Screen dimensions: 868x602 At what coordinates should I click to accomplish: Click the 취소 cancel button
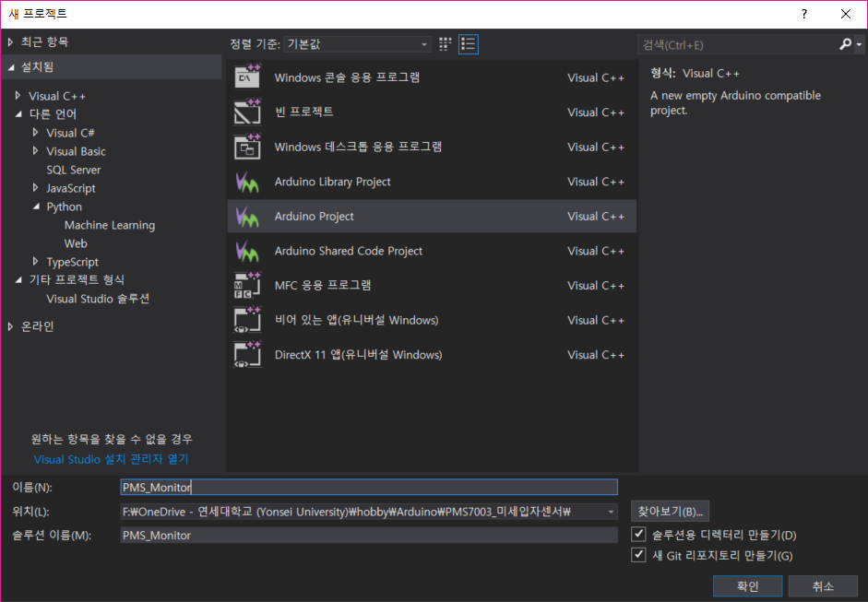823,586
